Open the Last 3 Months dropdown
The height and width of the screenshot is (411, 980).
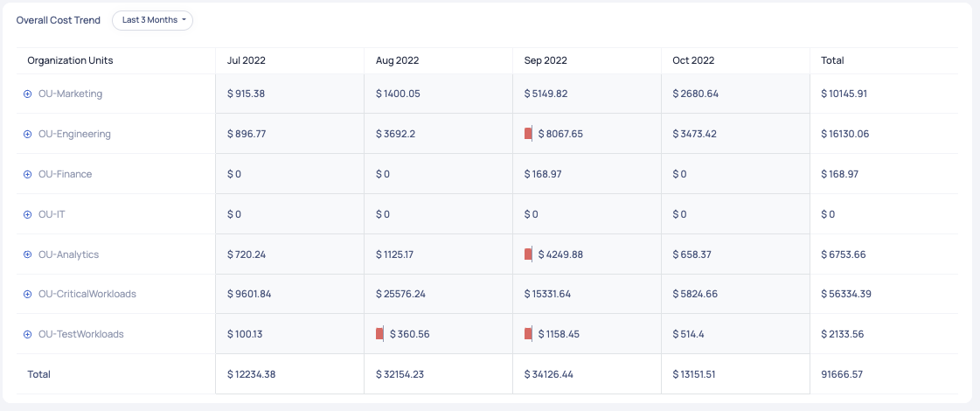[x=152, y=20]
